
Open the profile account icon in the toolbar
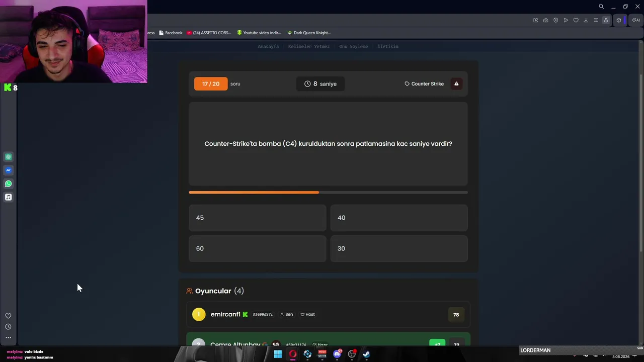606,20
